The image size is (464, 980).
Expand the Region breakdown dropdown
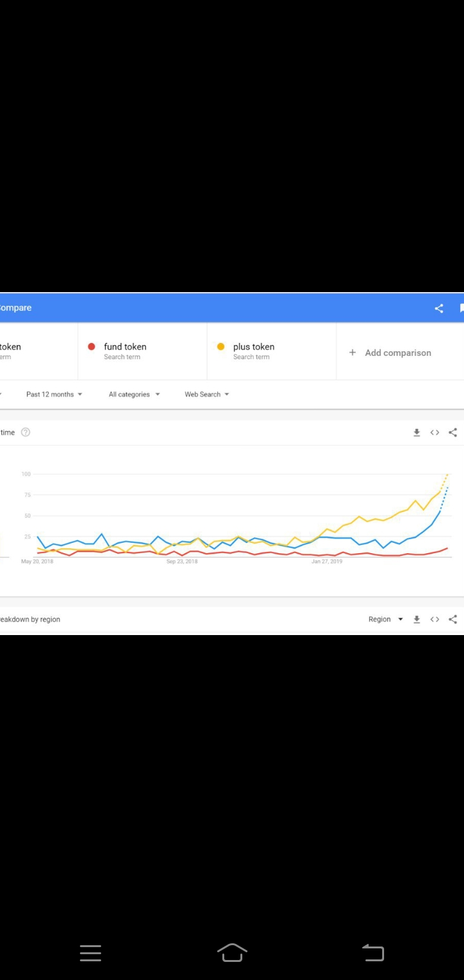[385, 620]
